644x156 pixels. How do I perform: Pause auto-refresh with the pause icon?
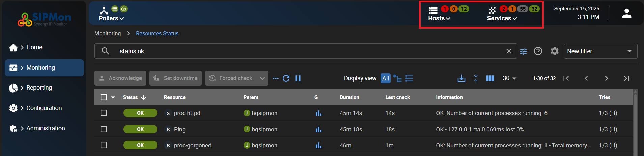[298, 78]
